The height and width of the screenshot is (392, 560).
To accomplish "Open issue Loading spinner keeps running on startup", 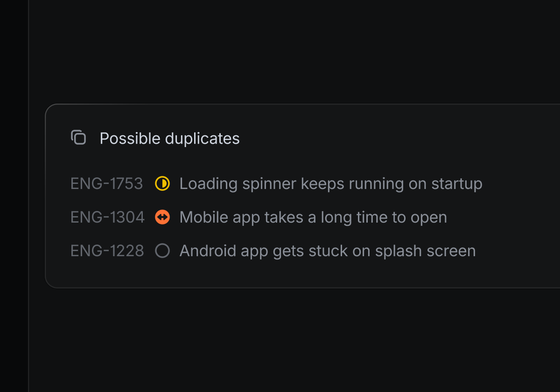I will [330, 184].
